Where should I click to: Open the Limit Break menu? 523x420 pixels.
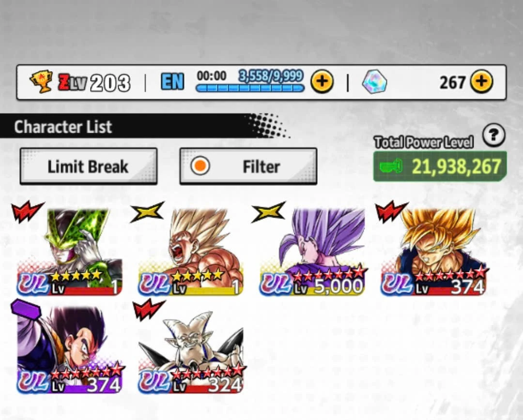[89, 166]
